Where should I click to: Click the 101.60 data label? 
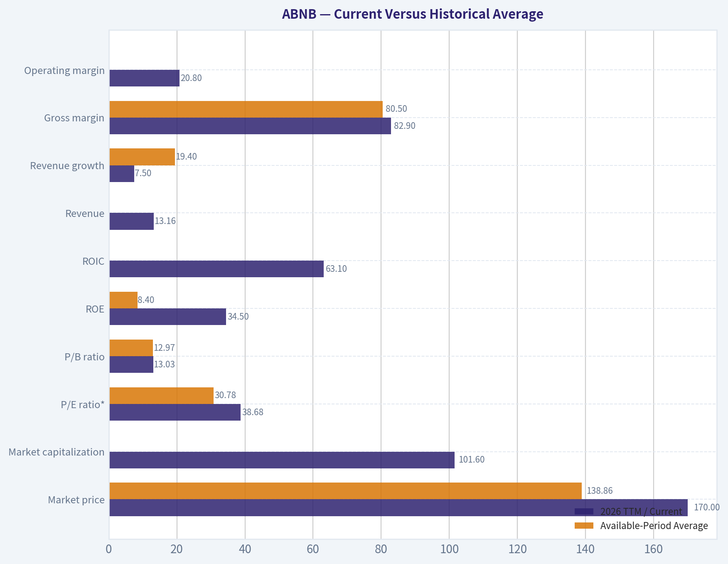[x=472, y=460]
